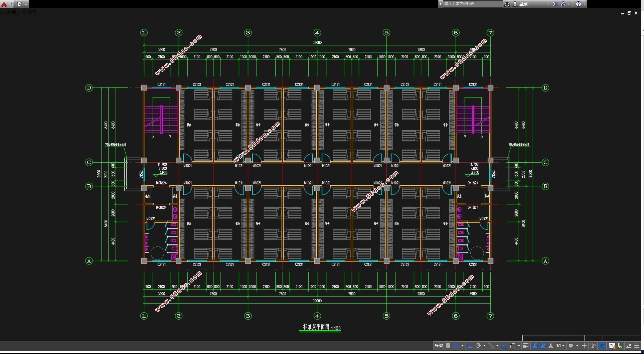Screen dimensions: 644x354
Task: Toggle annotation objects visibility icon
Action: point(535,346)
